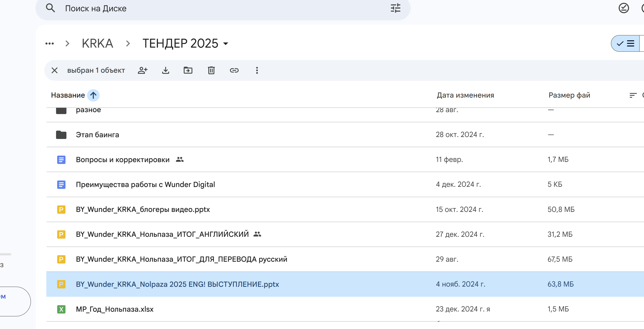Open the sort options icon in header
644x329 pixels.
(x=633, y=95)
